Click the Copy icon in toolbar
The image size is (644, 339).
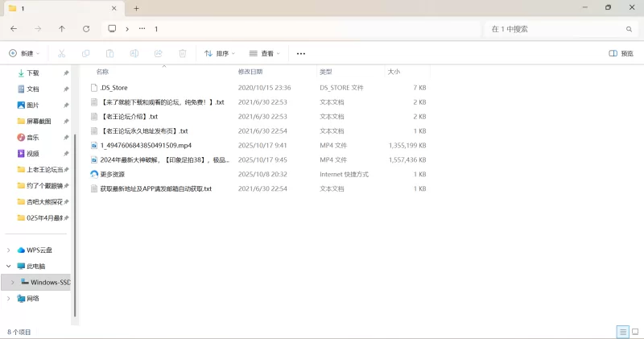(x=85, y=53)
